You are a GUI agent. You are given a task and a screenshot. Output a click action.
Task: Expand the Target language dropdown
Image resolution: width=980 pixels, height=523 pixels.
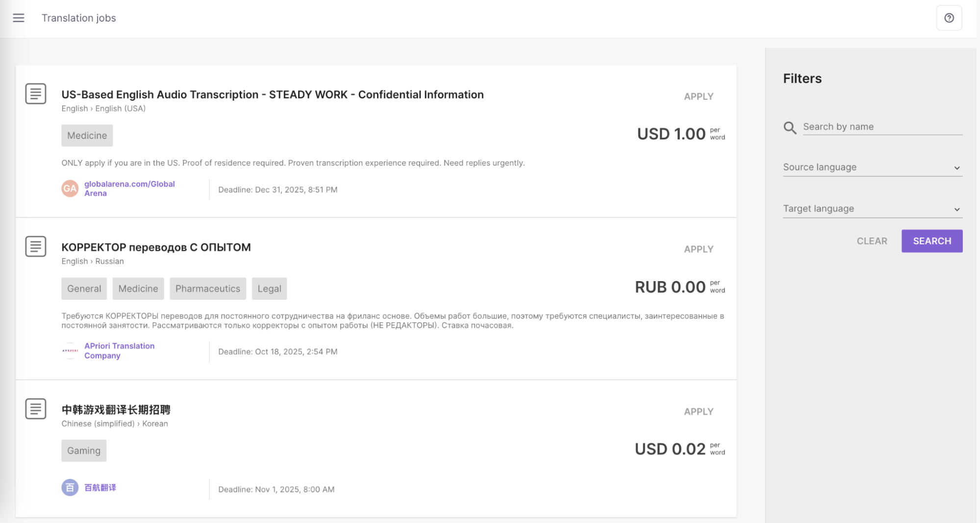[873, 209]
